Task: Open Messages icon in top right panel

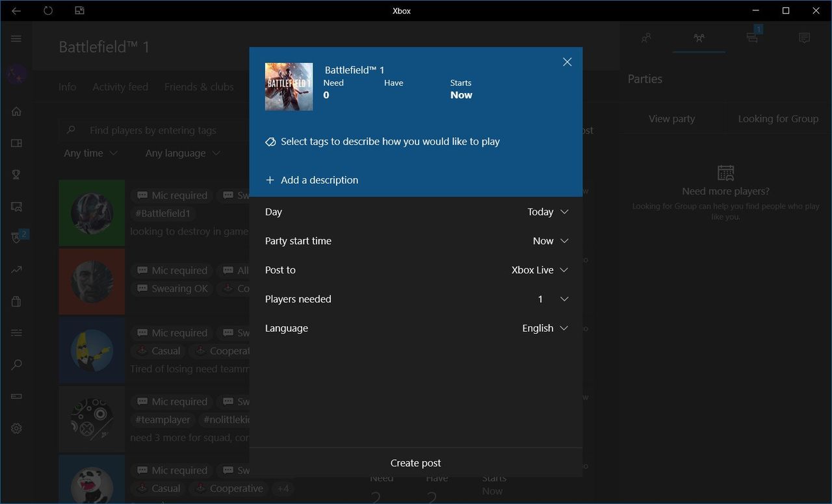Action: click(x=804, y=38)
